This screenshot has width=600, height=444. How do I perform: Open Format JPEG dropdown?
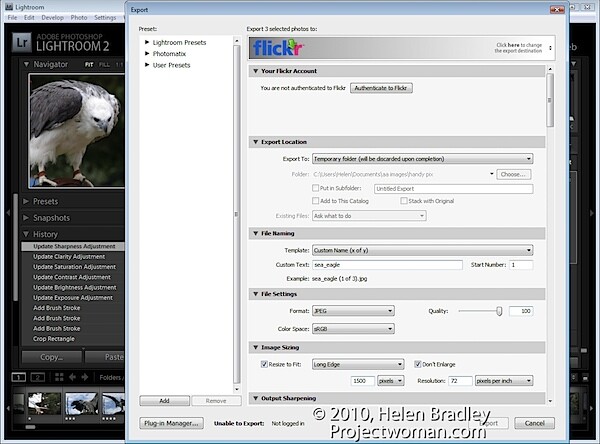[x=353, y=311]
